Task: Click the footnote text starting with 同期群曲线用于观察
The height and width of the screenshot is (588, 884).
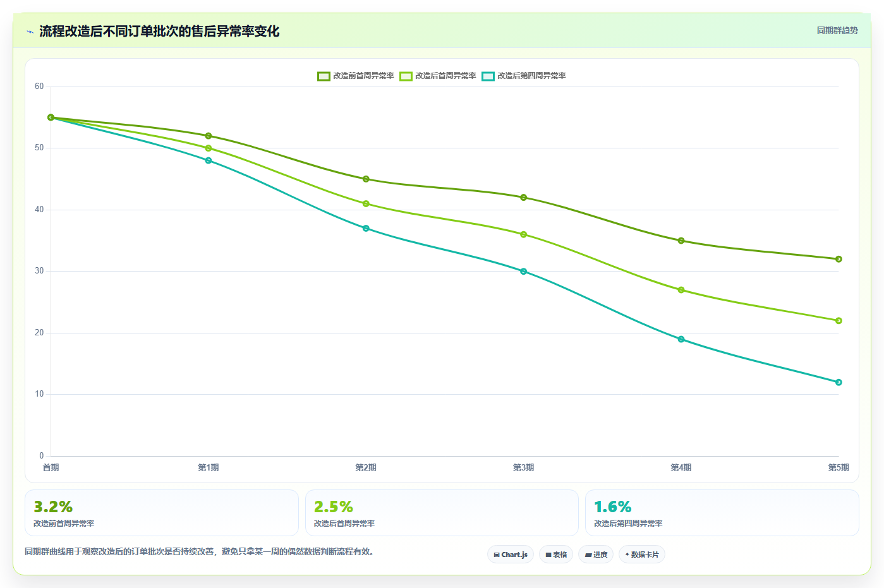Action: tap(201, 551)
